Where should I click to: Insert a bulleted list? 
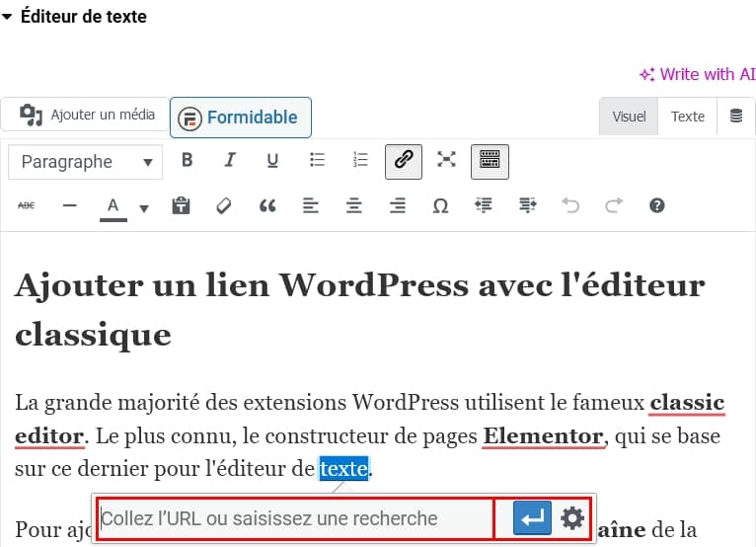click(x=317, y=160)
